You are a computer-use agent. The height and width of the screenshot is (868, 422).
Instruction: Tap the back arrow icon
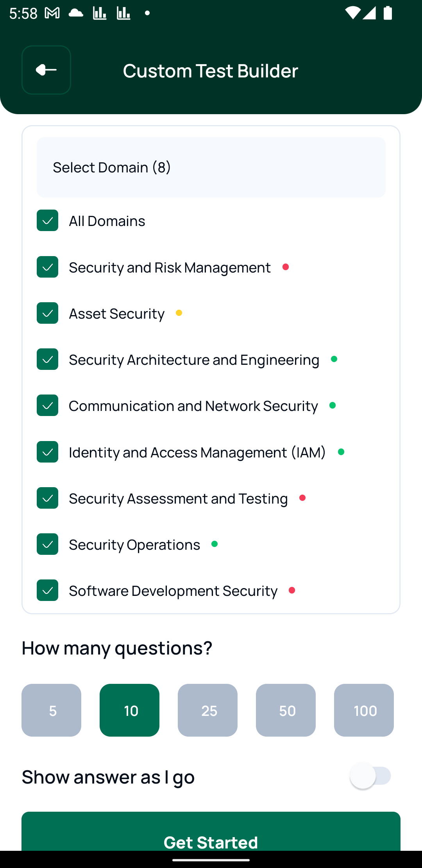[x=46, y=70]
